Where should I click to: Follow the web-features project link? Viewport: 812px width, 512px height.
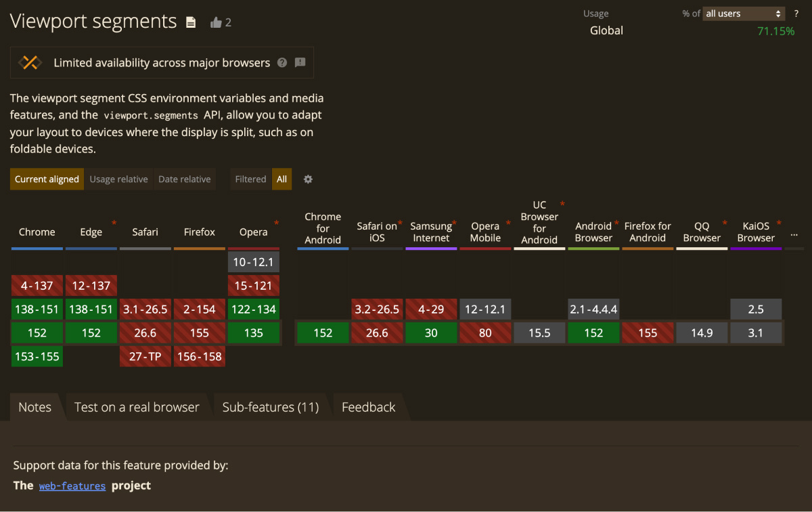[72, 486]
